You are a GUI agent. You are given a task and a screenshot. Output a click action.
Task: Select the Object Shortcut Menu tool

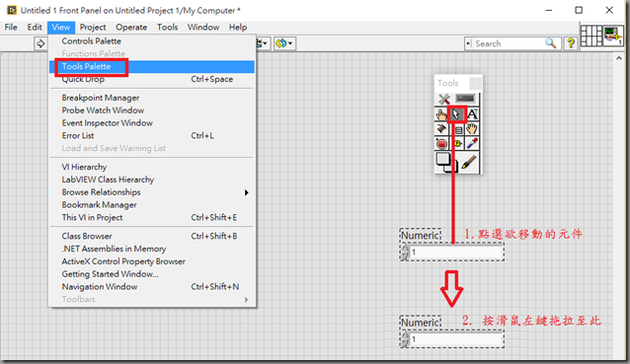click(x=457, y=129)
